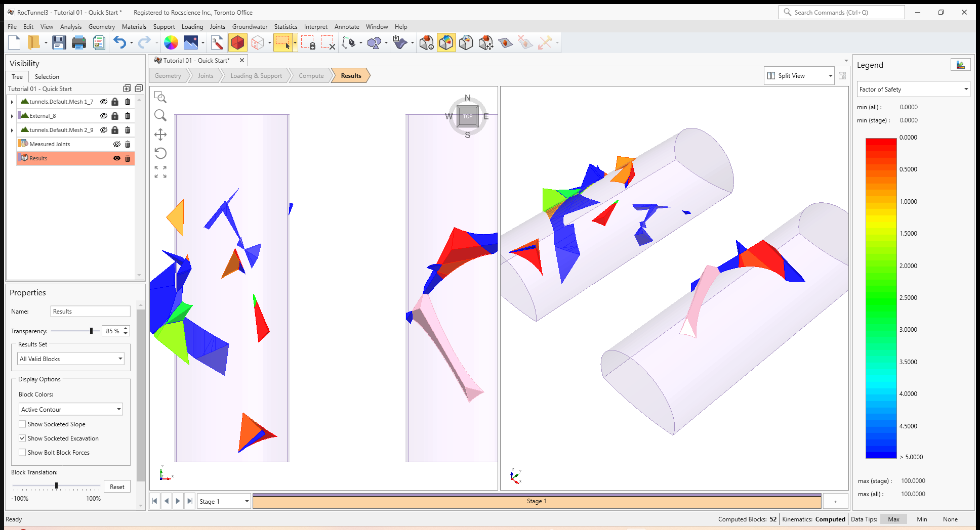Set Data Tips to Max
Screen dimensions: 980x530
tap(893, 519)
